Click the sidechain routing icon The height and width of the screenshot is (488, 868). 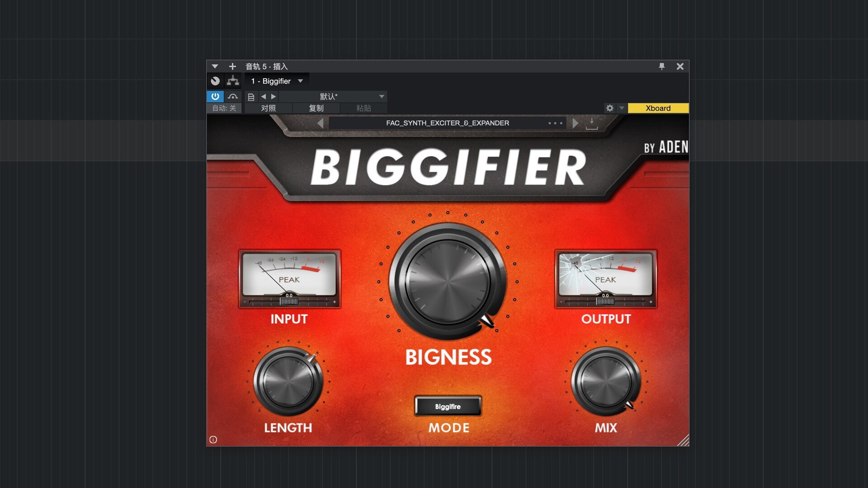click(x=233, y=81)
